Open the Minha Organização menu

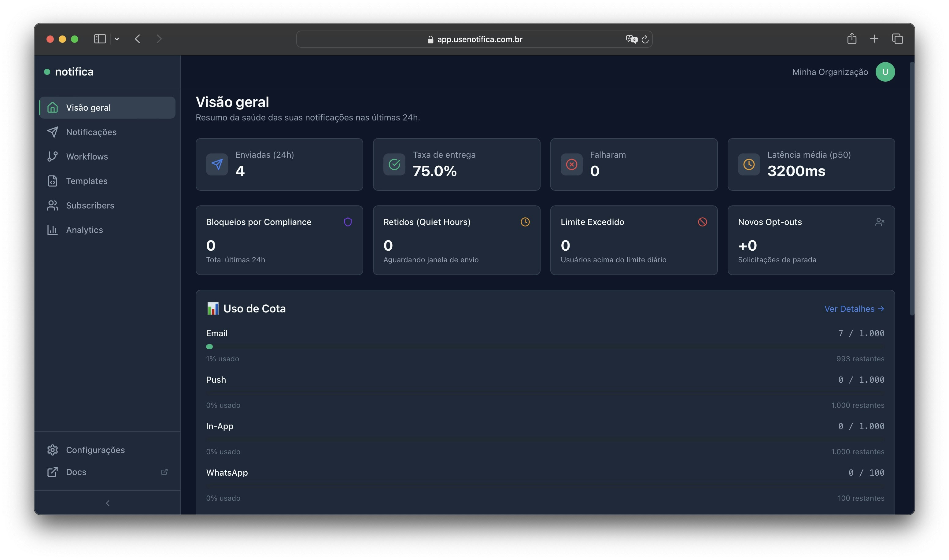pos(830,72)
